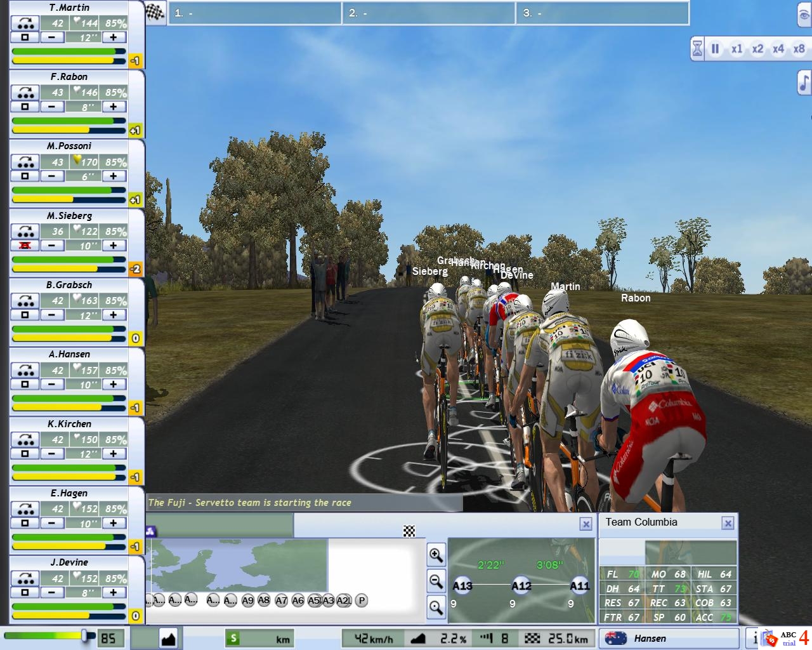Zoom out on the race minimap
This screenshot has height=650, width=812.
point(436,581)
